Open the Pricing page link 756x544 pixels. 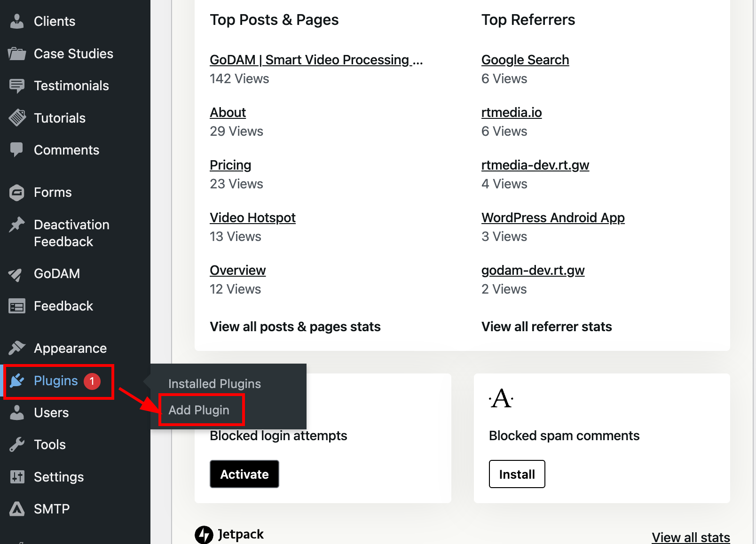click(x=230, y=165)
